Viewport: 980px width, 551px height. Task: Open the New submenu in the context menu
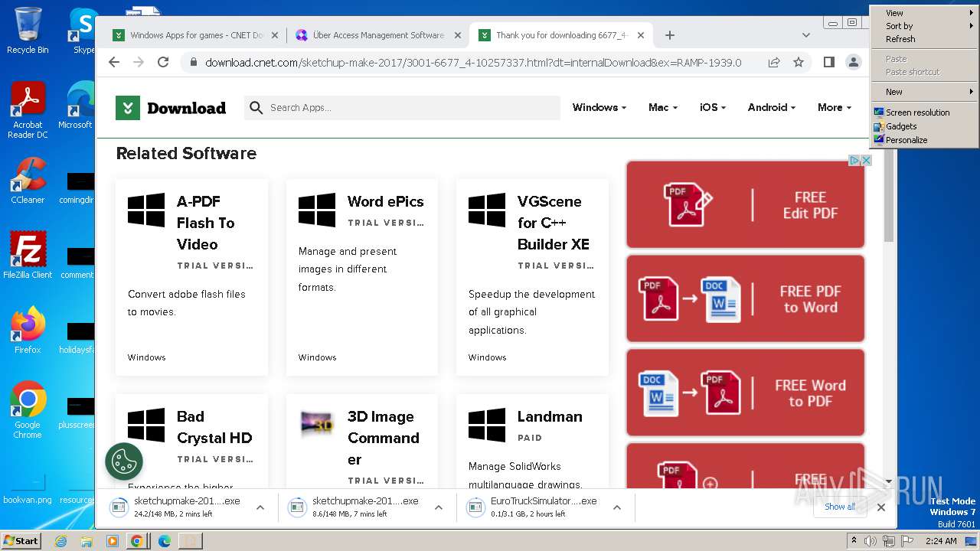(924, 92)
